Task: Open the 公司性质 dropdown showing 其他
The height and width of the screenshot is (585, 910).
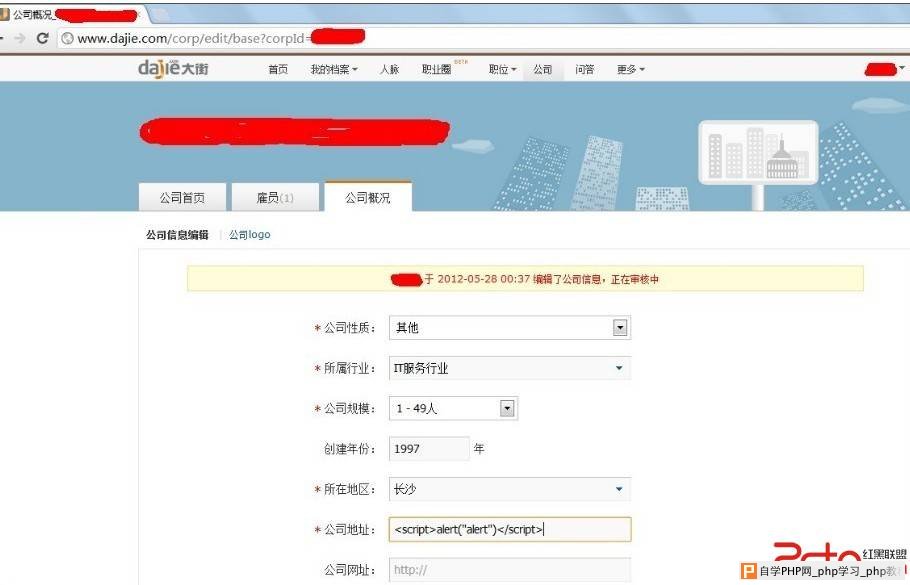Action: pyautogui.click(x=510, y=328)
